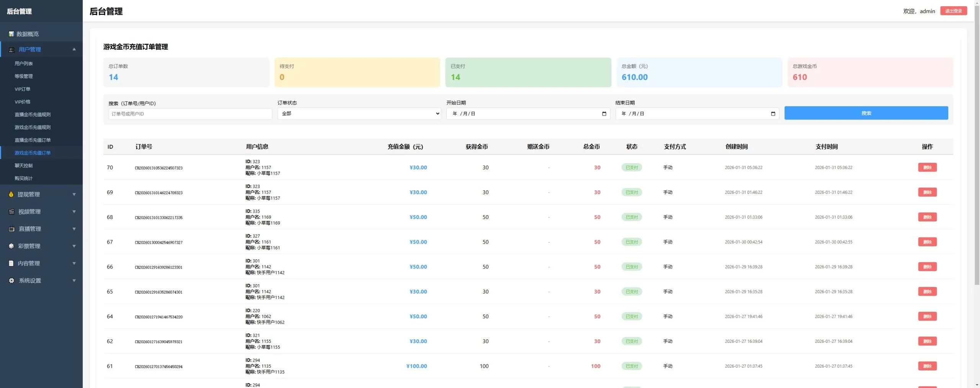Click the 视频管理 film icon

coord(11,211)
